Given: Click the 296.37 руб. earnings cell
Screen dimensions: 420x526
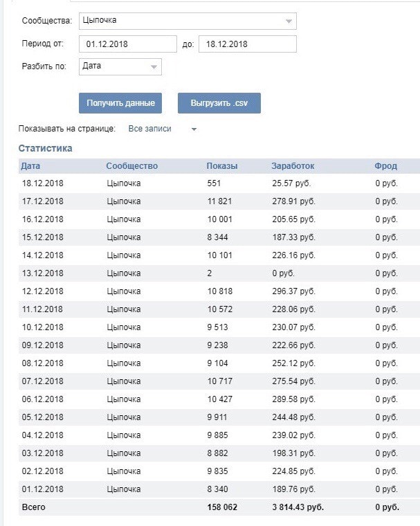Looking at the screenshot, I should click(x=293, y=291).
